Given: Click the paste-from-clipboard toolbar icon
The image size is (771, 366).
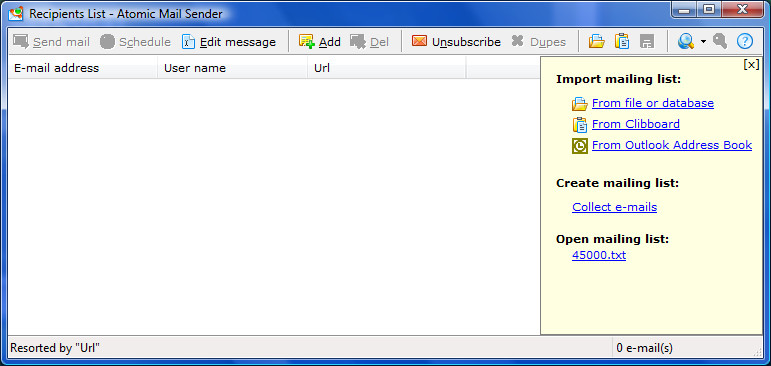Looking at the screenshot, I should point(622,42).
